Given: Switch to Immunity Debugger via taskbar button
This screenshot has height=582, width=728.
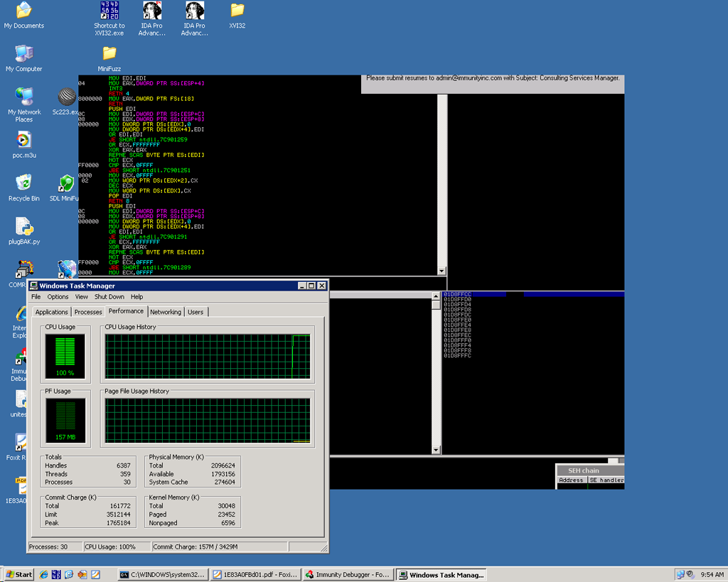Looking at the screenshot, I should point(348,575).
